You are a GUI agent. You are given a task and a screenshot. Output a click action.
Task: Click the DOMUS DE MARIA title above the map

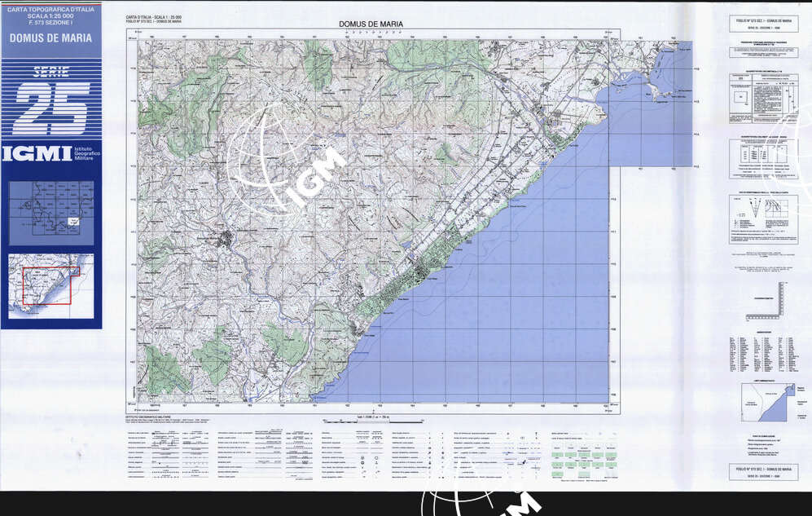[x=371, y=24]
